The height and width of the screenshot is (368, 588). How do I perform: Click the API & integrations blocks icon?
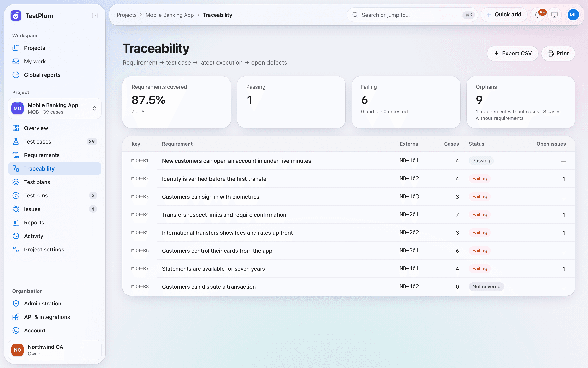(16, 317)
